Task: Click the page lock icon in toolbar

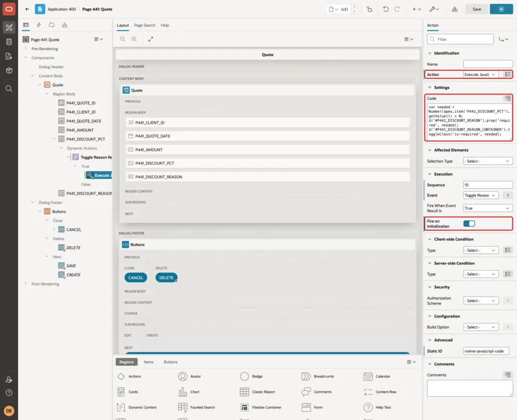Action: (x=369, y=9)
